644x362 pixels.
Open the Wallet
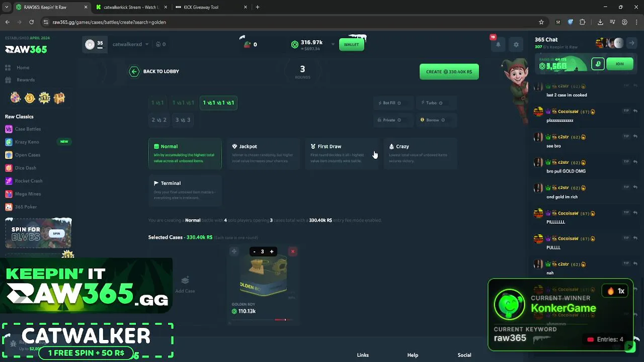(x=351, y=44)
